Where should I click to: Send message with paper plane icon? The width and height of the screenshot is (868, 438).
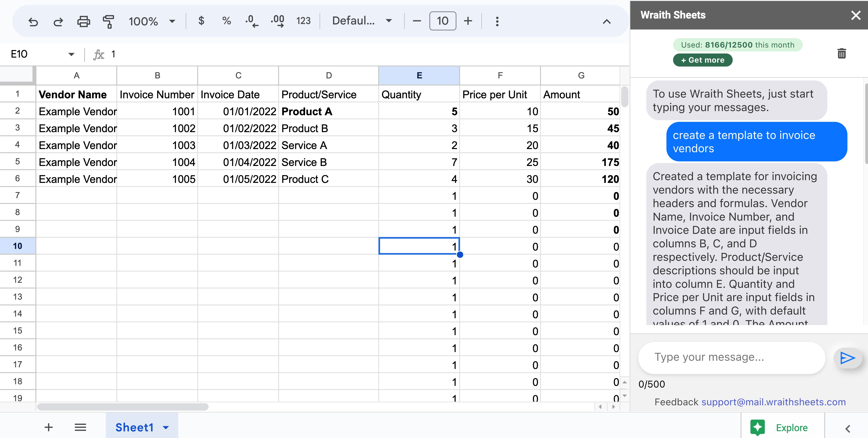click(847, 358)
